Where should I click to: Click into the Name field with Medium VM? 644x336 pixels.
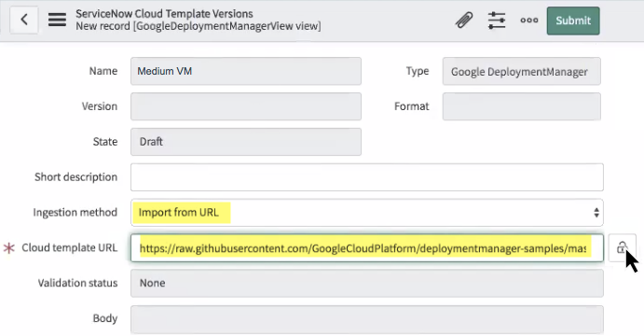pyautogui.click(x=246, y=71)
